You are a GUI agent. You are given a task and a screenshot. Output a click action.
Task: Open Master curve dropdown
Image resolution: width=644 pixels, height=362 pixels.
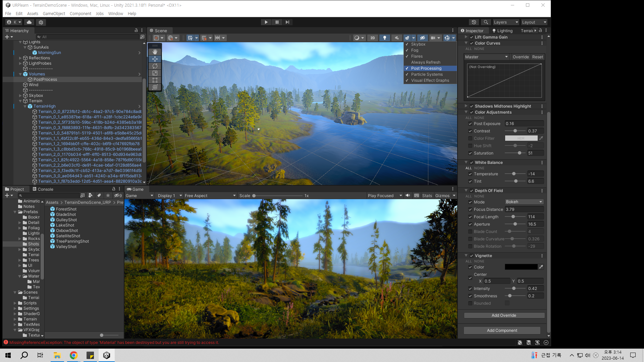pyautogui.click(x=486, y=57)
